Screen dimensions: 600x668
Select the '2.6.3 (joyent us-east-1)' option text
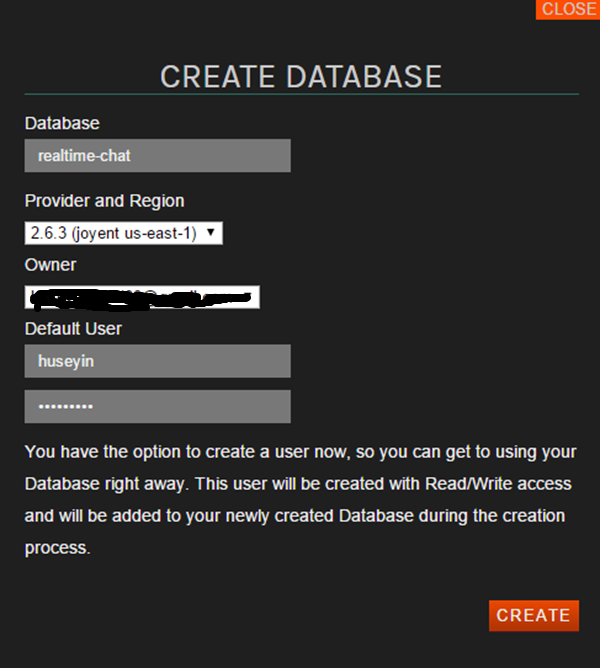pyautogui.click(x=113, y=233)
